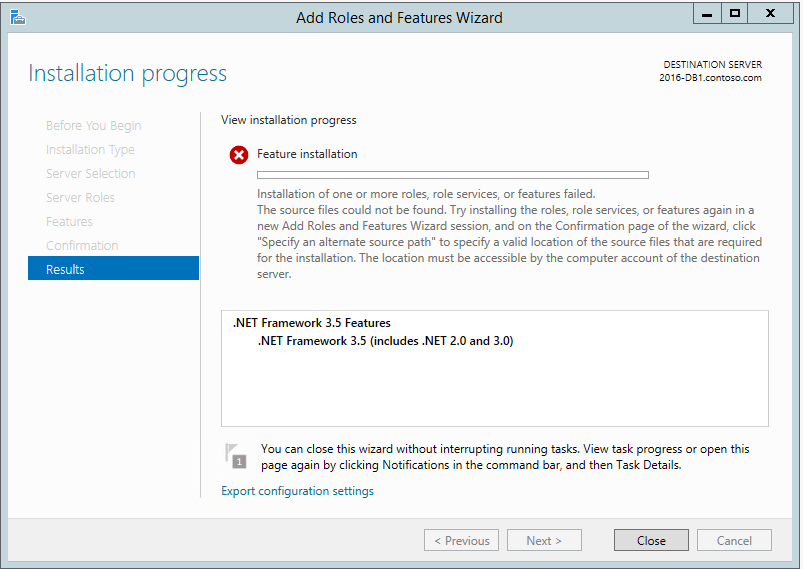Image resolution: width=803 pixels, height=569 pixels.
Task: Click the wizard icon in the title bar
Action: coord(17,17)
